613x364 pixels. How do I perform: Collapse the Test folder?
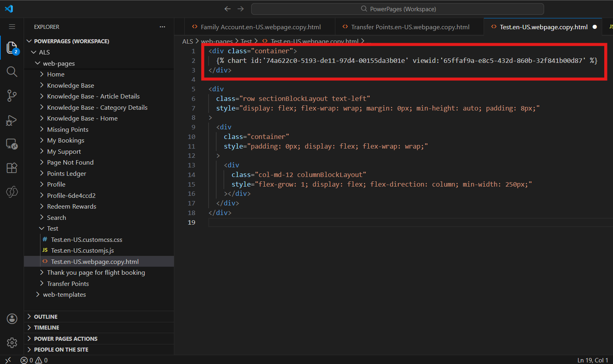point(52,228)
